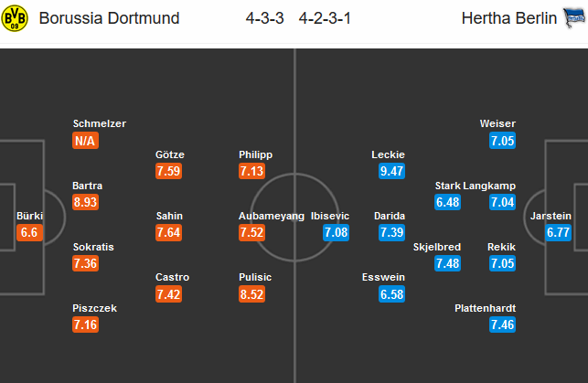The width and height of the screenshot is (588, 383).
Task: Open the Sahin player name
Action: point(169,216)
